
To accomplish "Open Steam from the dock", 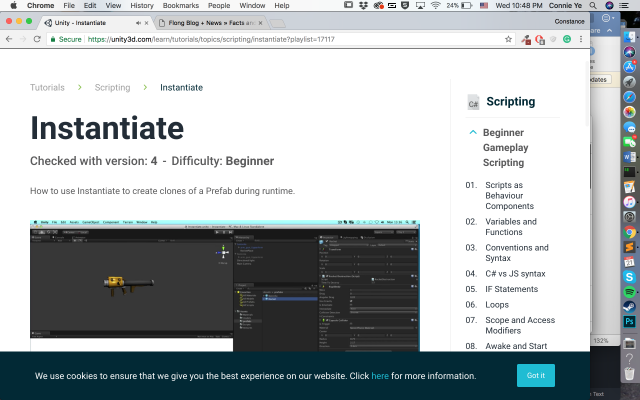I will tap(629, 307).
